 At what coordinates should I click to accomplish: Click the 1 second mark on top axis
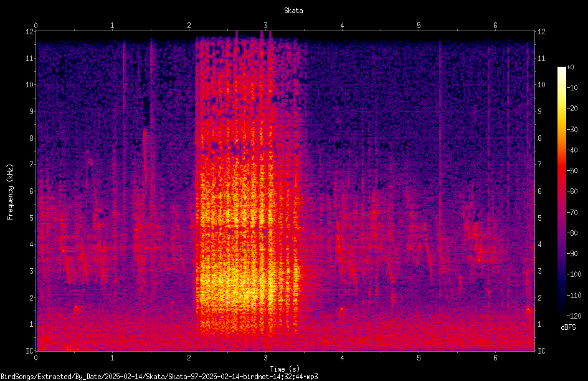tap(112, 26)
